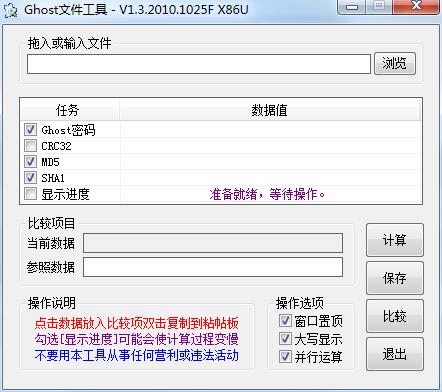Uncheck the MD5 task checkbox

pos(30,161)
